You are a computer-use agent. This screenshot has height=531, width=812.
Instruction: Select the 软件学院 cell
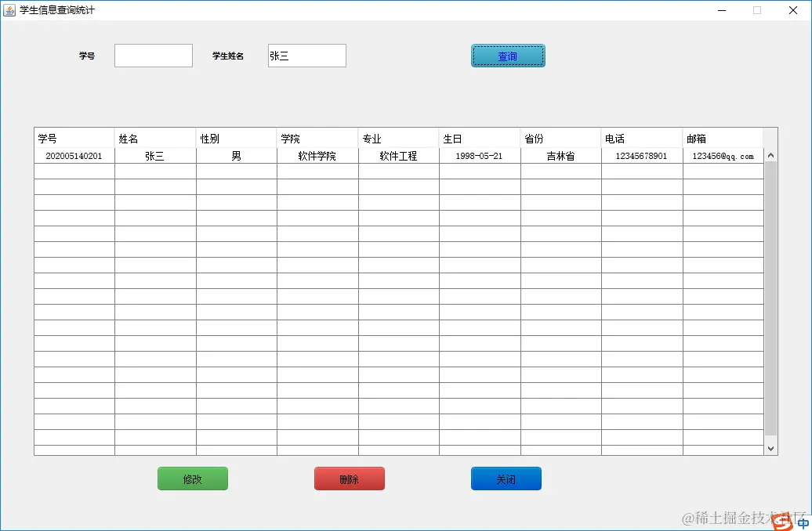click(317, 156)
